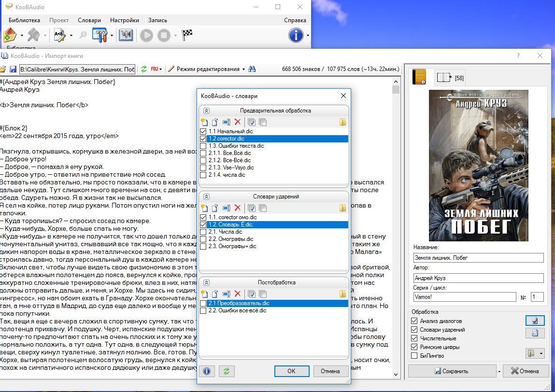
Task: Open dropdown arrow beside the A<б icon
Action: tap(71, 35)
